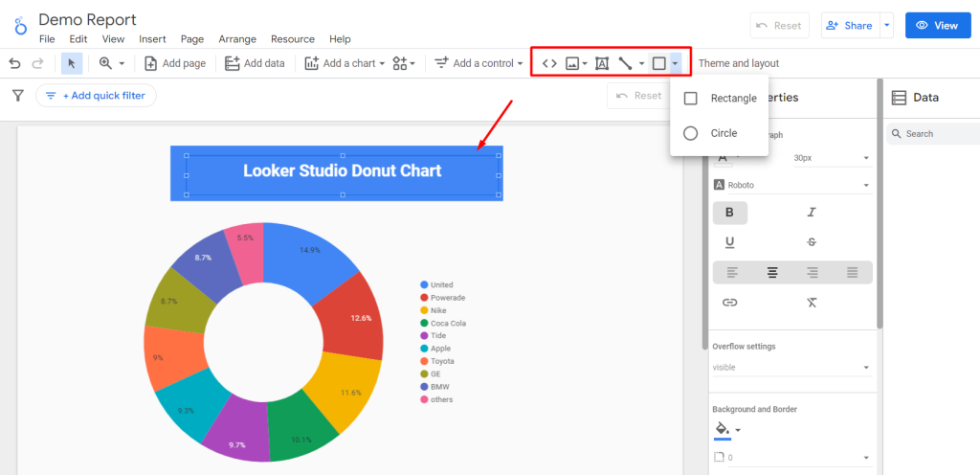Open the Share options dropdown arrow

click(887, 26)
